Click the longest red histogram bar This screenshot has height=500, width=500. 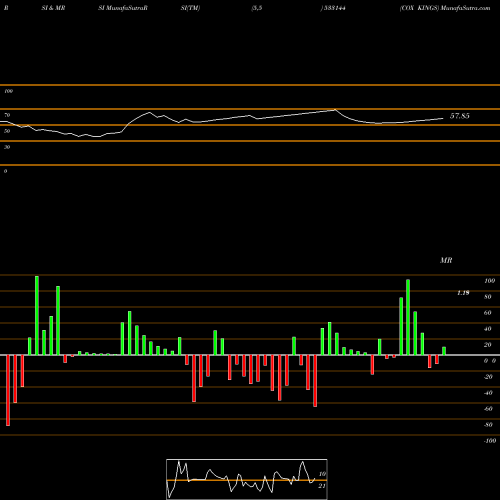point(8,390)
